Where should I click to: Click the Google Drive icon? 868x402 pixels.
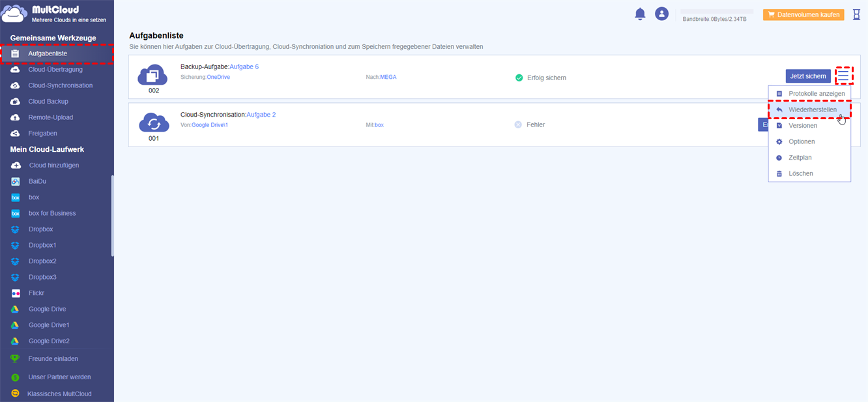click(x=15, y=309)
